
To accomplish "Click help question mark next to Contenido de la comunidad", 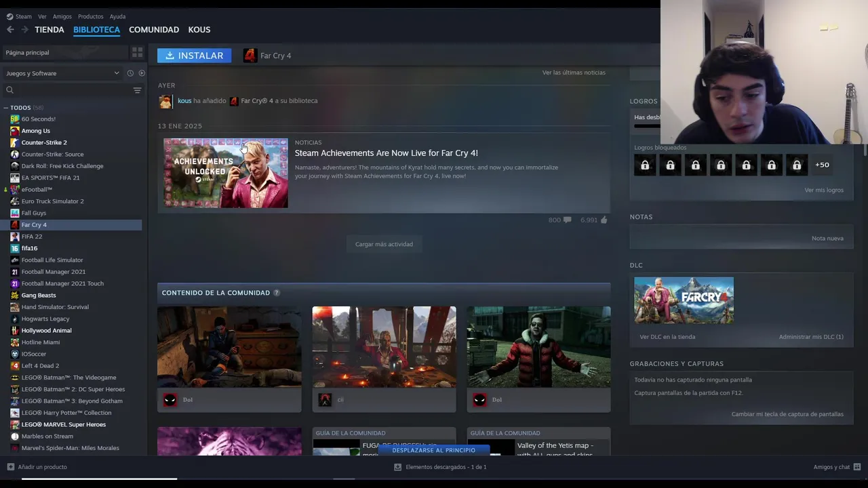I will click(x=276, y=293).
